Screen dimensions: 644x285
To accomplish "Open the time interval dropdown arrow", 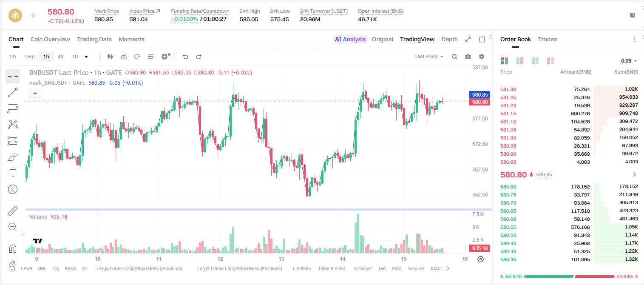I will click(86, 57).
